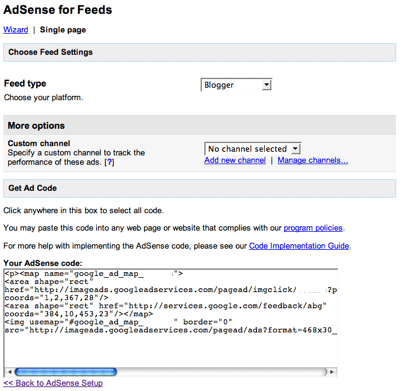The width and height of the screenshot is (400, 391).
Task: Open the program policies link
Action: [313, 228]
